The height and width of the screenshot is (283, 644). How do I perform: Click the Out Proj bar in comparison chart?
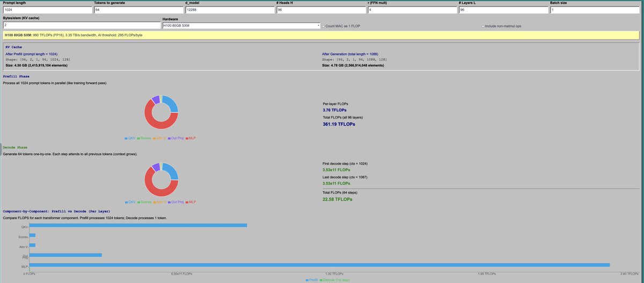pyautogui.click(x=65, y=255)
